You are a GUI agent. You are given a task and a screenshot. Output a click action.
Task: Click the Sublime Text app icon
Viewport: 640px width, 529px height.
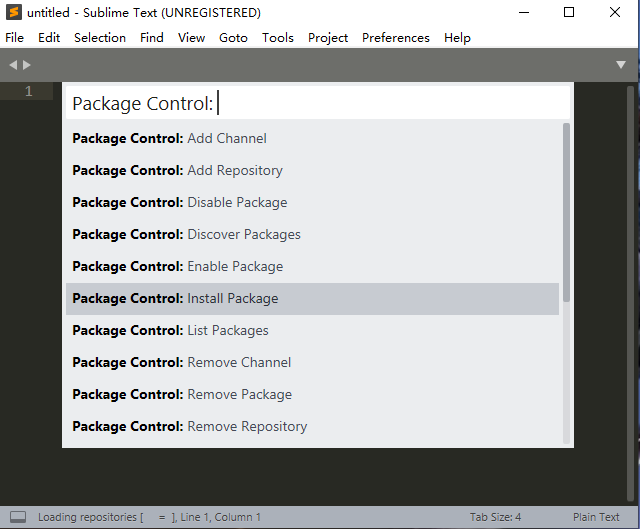tap(14, 13)
